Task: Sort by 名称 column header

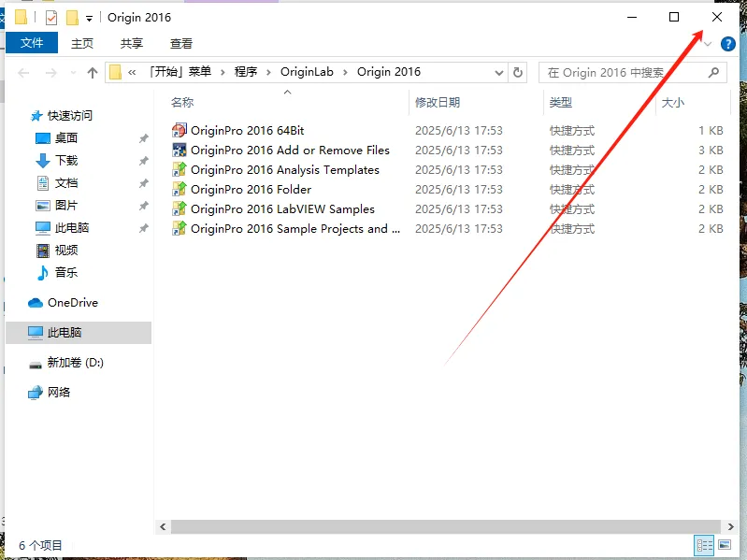Action: coord(182,103)
